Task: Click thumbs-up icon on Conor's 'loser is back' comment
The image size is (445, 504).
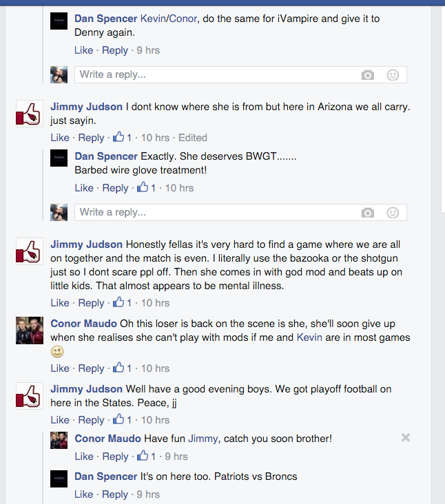Action: tap(118, 368)
